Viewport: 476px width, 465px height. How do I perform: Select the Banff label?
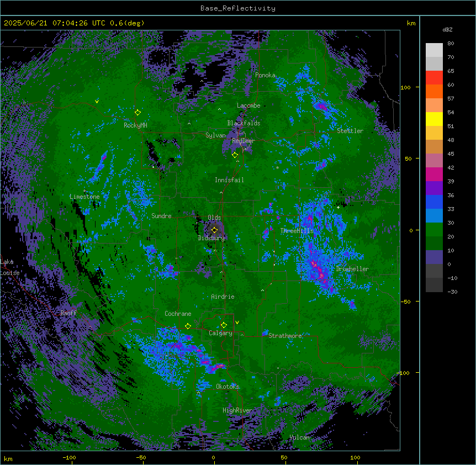(x=68, y=313)
